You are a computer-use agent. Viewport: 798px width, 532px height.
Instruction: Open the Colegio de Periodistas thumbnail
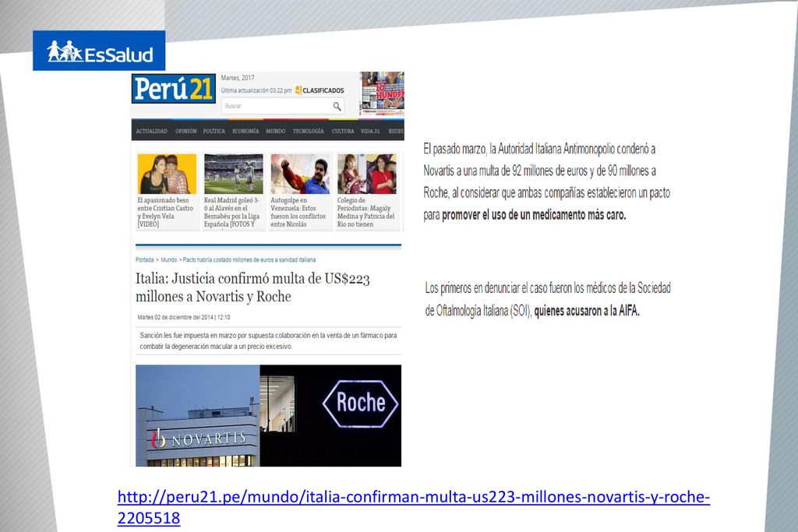[x=367, y=174]
